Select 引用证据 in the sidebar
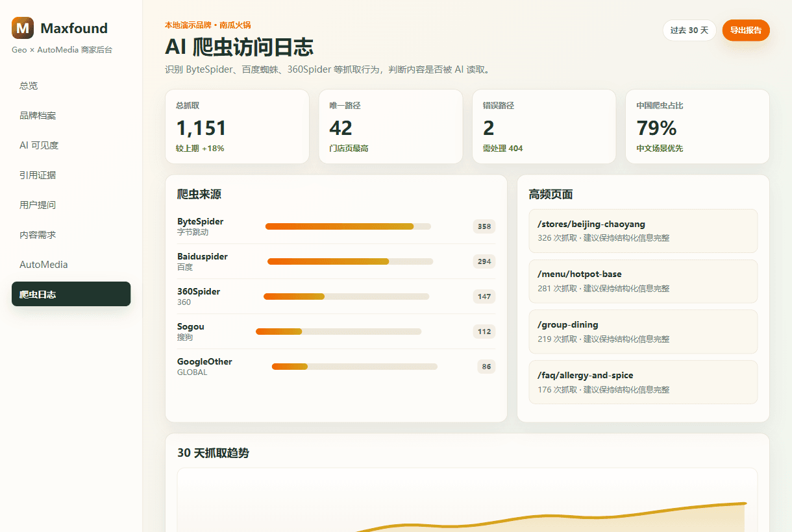Viewport: 792px width, 532px height. 71,175
